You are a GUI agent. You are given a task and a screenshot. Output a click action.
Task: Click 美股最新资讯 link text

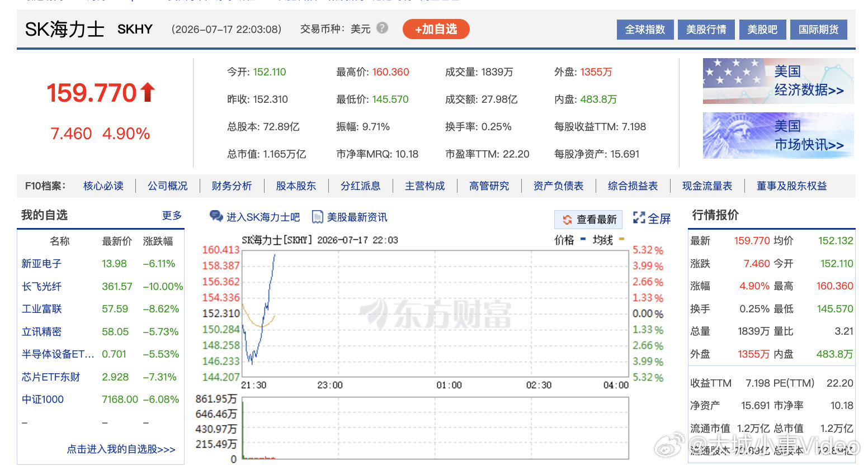[357, 217]
